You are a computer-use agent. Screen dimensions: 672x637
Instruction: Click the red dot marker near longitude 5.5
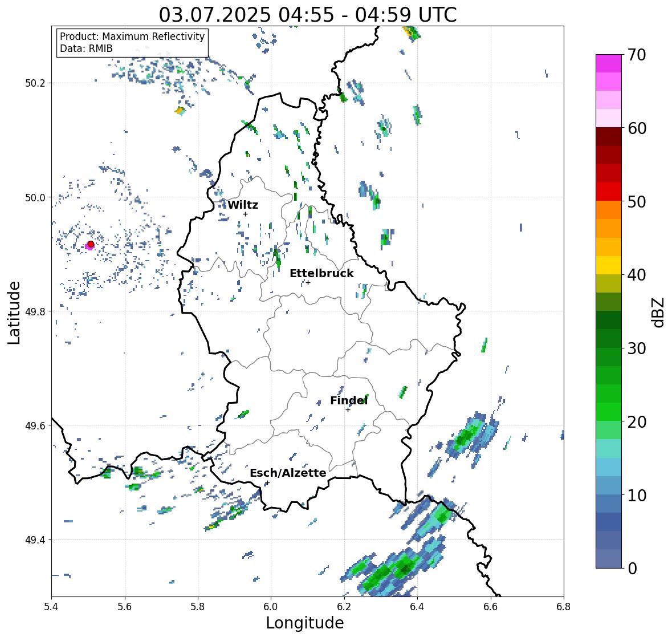point(91,244)
